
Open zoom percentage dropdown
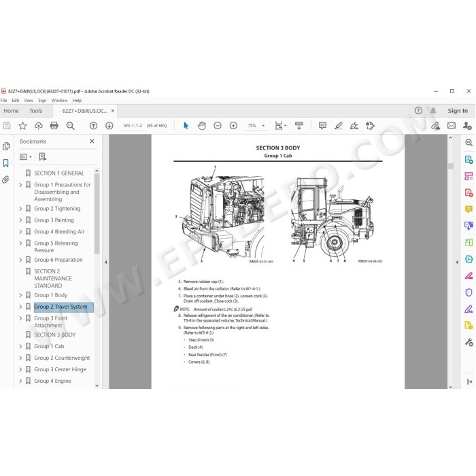tap(263, 125)
